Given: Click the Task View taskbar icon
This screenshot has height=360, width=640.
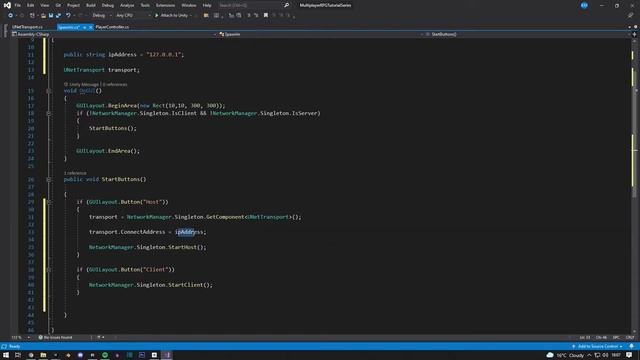Looking at the screenshot, I should click(18, 355).
